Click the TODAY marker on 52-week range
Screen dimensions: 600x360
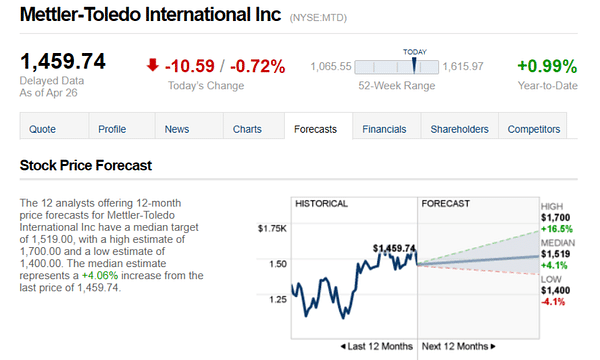[x=414, y=65]
